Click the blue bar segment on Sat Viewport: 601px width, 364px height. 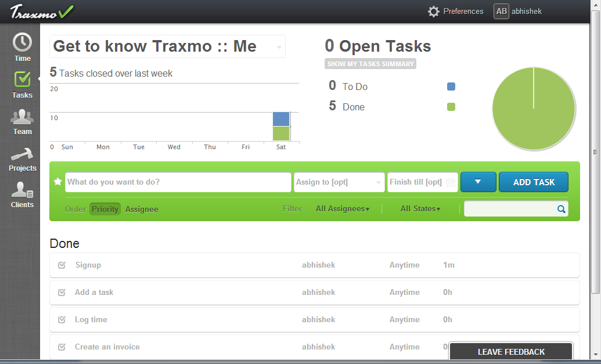pyautogui.click(x=281, y=119)
